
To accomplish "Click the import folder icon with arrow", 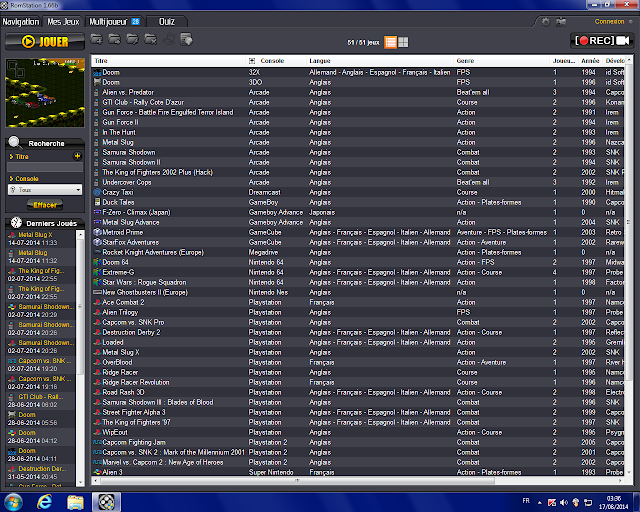I will point(114,39).
